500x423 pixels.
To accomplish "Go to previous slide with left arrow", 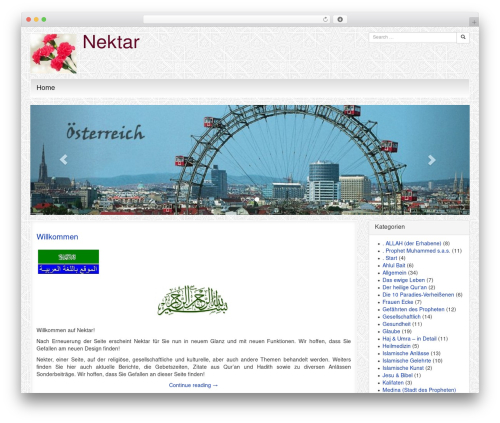I will [x=63, y=160].
